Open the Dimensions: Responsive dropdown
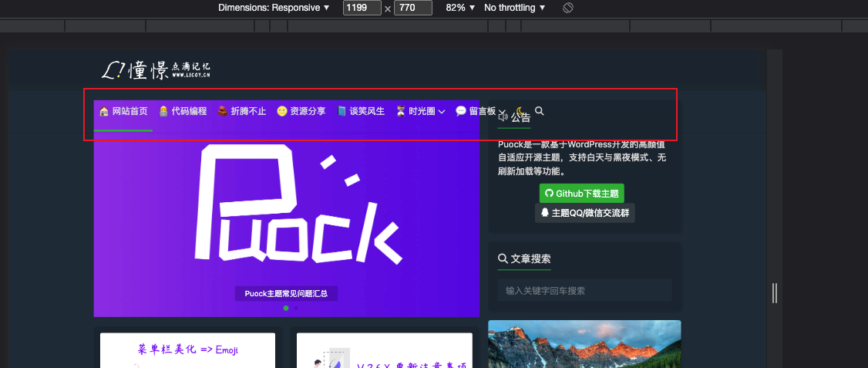 point(274,8)
